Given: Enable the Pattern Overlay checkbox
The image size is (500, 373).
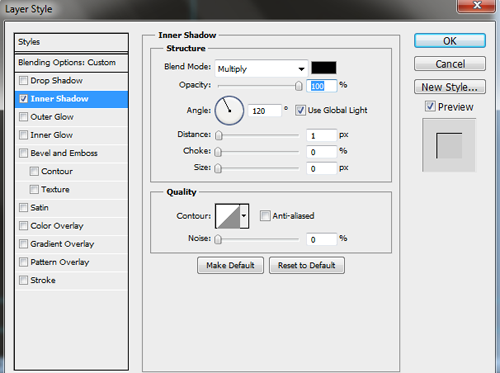Looking at the screenshot, I should pyautogui.click(x=23, y=262).
